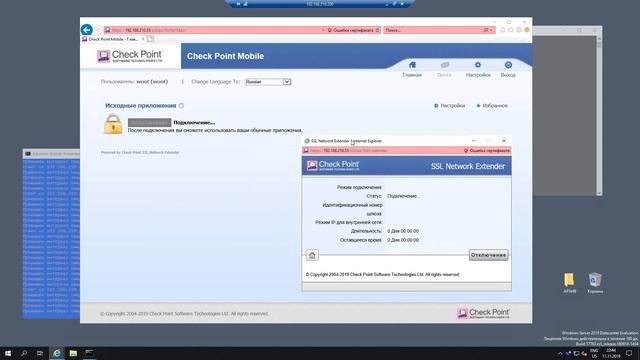Screen dimensions: 640x360
Task: Click scrollbar of the gray background window
Action: click(599, 115)
